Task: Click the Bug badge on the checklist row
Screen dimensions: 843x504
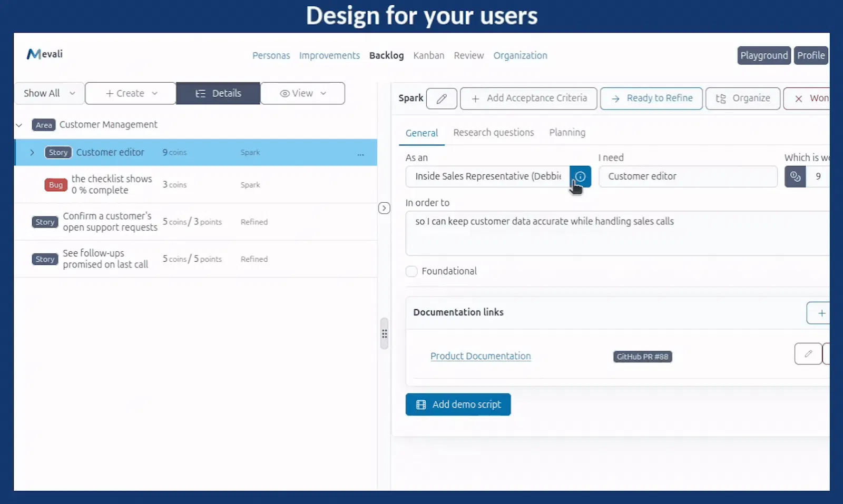Action: [x=56, y=185]
